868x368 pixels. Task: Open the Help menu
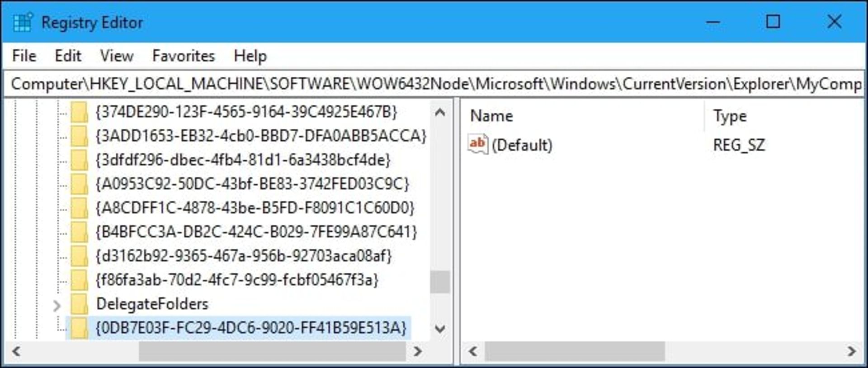click(250, 56)
